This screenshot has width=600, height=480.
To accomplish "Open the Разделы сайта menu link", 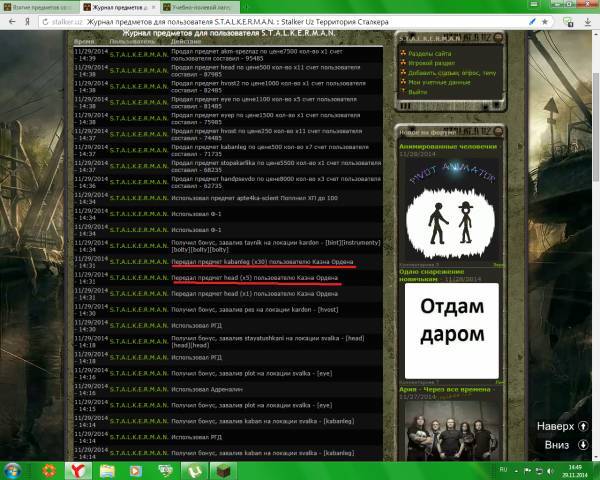I will pos(429,54).
